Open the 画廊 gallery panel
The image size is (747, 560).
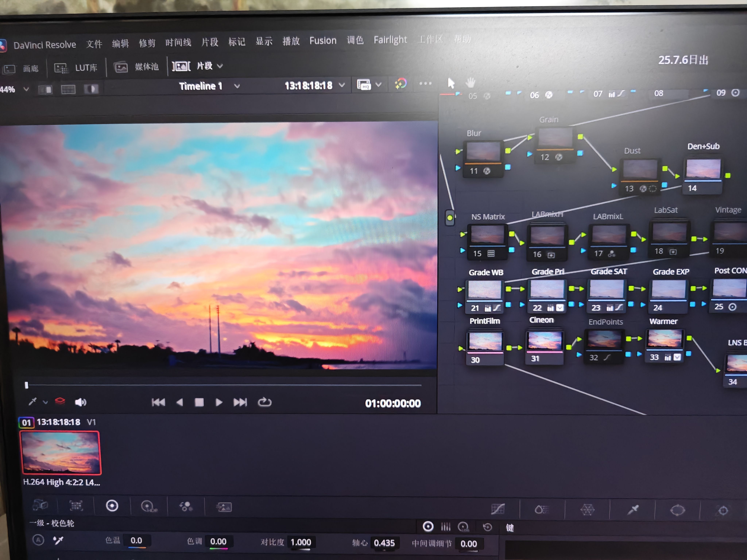pos(21,69)
